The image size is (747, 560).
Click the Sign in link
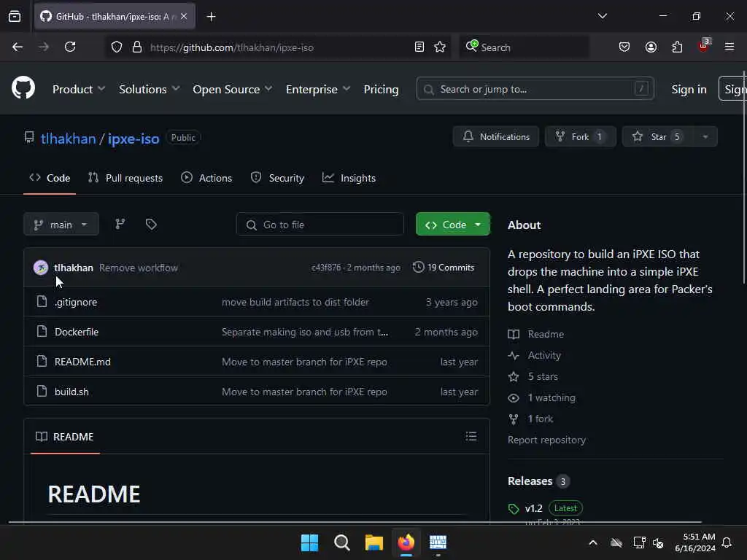pyautogui.click(x=689, y=89)
